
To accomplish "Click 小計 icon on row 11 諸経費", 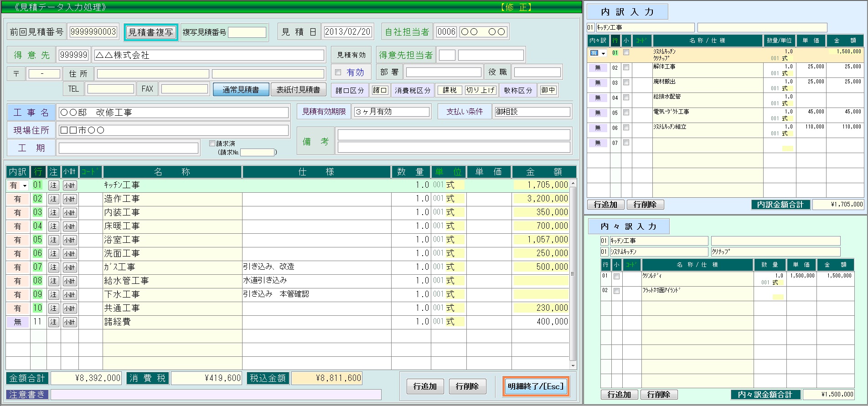I will 69,322.
